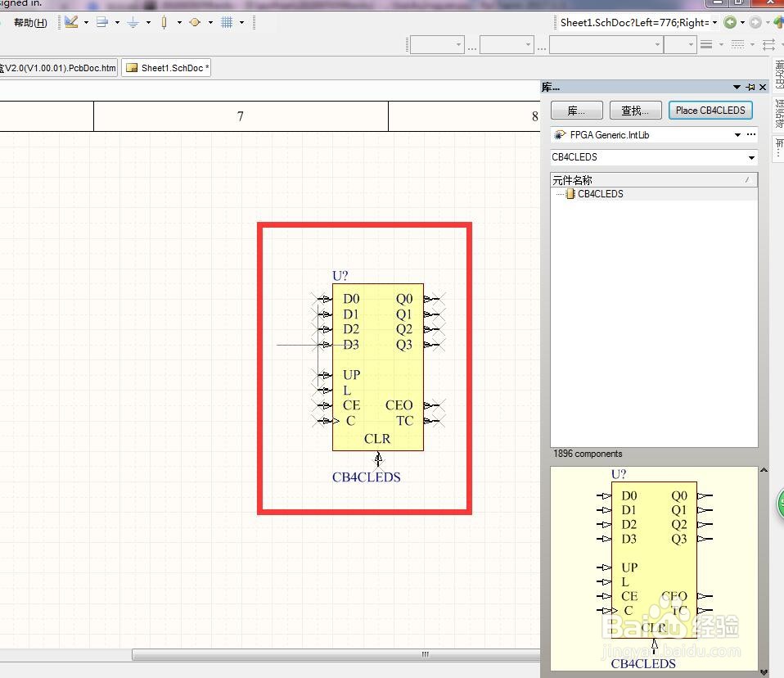Click the Place CB4CLEDS button
Image resolution: width=784 pixels, height=678 pixels.
(710, 111)
